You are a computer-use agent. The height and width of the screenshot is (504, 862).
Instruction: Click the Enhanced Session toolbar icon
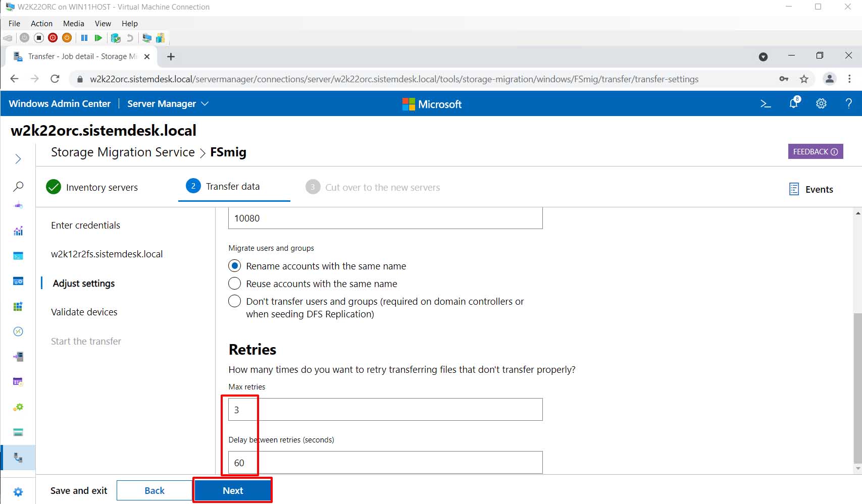pos(147,38)
